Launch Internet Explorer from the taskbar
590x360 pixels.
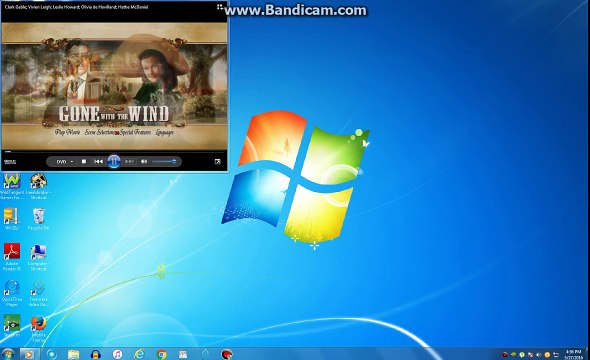(139, 354)
